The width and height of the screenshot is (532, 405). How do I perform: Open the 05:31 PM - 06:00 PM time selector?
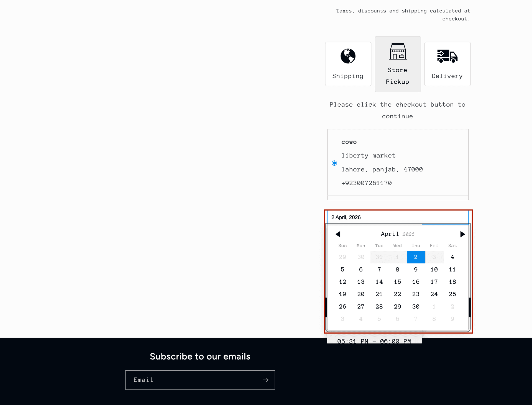[x=374, y=341]
